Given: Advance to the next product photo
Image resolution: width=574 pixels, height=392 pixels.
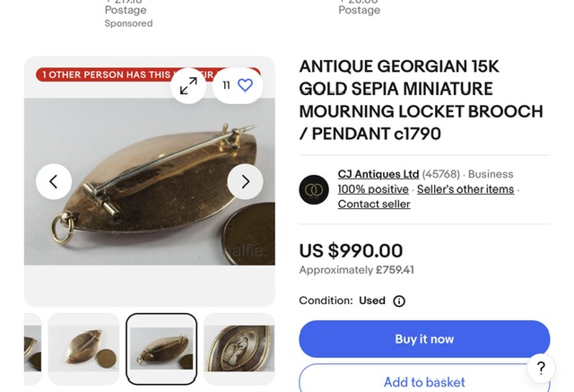Looking at the screenshot, I should (x=245, y=182).
